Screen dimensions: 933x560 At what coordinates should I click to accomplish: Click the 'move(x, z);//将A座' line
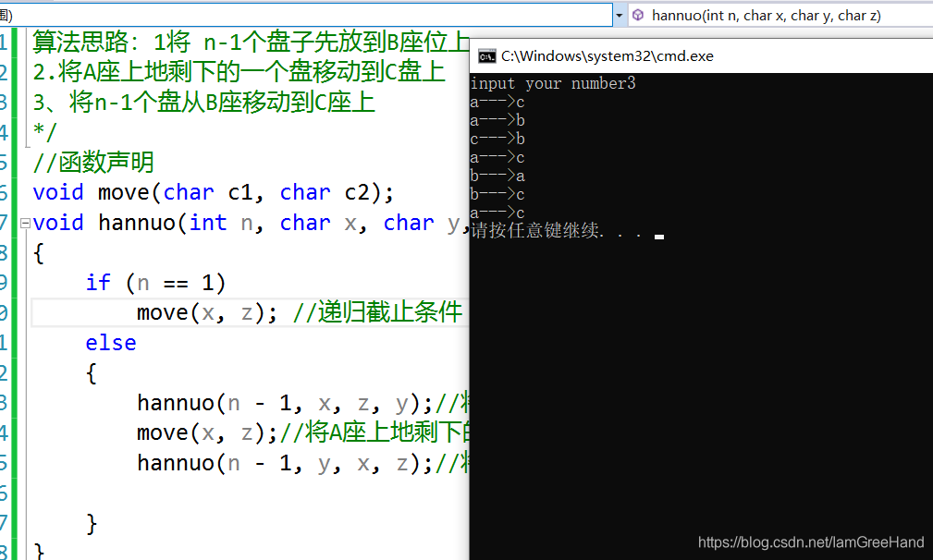(303, 433)
